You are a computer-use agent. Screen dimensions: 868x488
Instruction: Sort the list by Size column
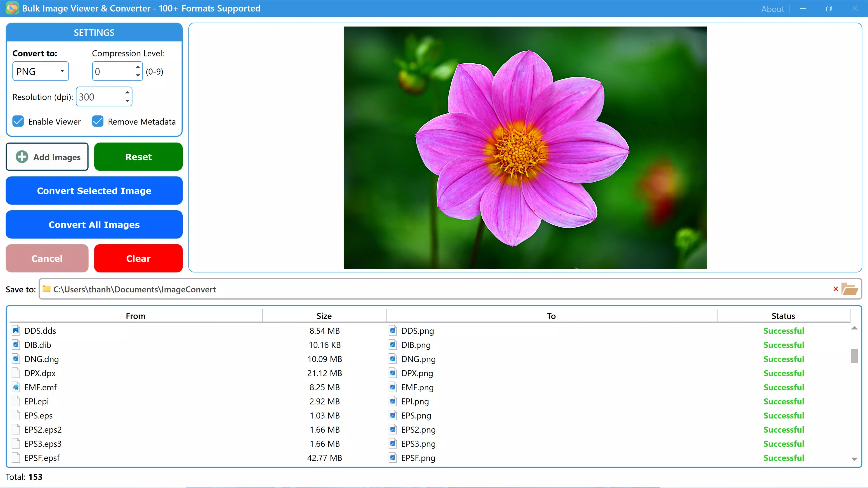pyautogui.click(x=324, y=316)
